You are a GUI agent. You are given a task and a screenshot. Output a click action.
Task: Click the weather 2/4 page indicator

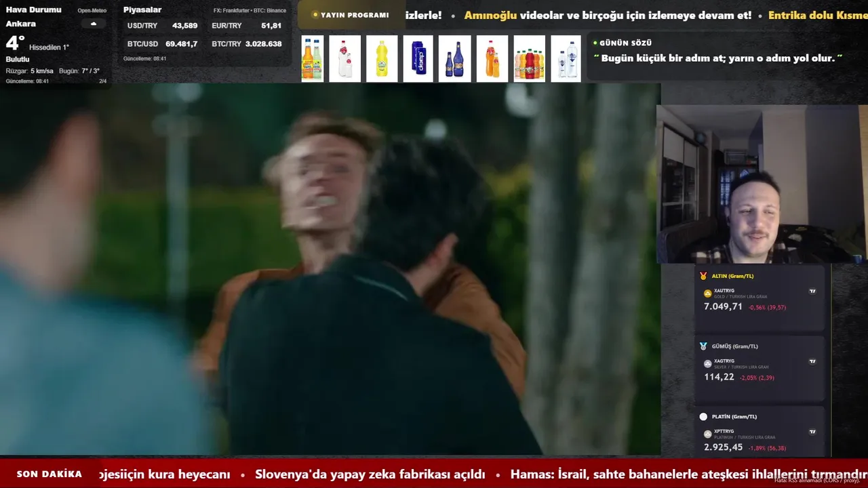(103, 81)
